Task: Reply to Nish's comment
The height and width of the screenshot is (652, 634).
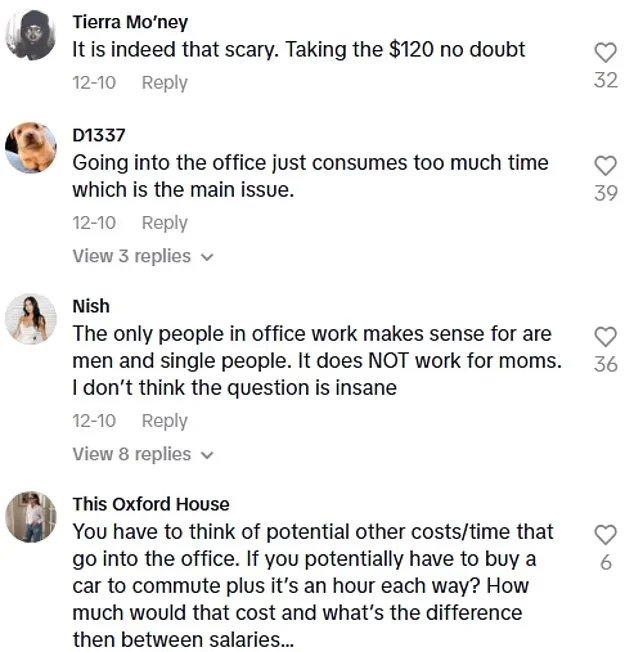Action: pyautogui.click(x=164, y=420)
